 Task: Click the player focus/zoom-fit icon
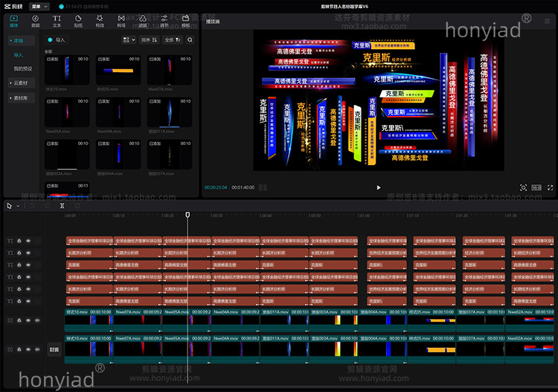point(523,187)
